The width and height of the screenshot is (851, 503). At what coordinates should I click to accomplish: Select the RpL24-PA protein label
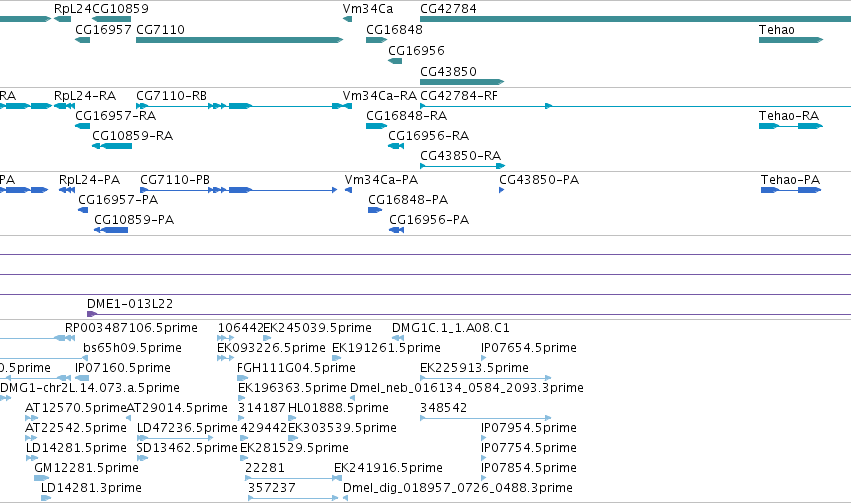point(90,180)
